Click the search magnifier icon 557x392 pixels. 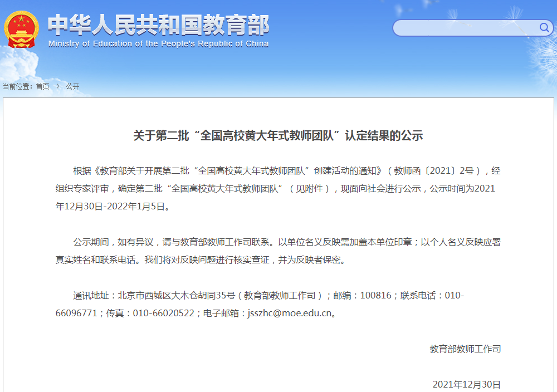pos(544,27)
